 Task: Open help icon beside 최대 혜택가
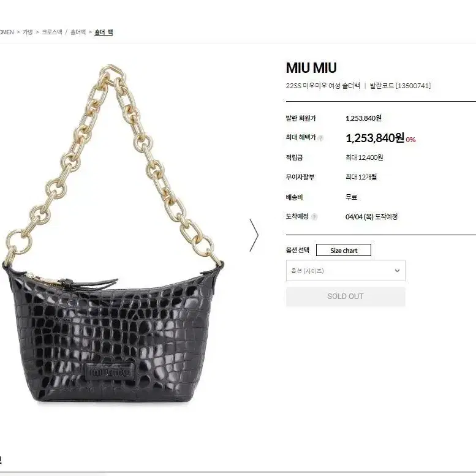coord(320,138)
